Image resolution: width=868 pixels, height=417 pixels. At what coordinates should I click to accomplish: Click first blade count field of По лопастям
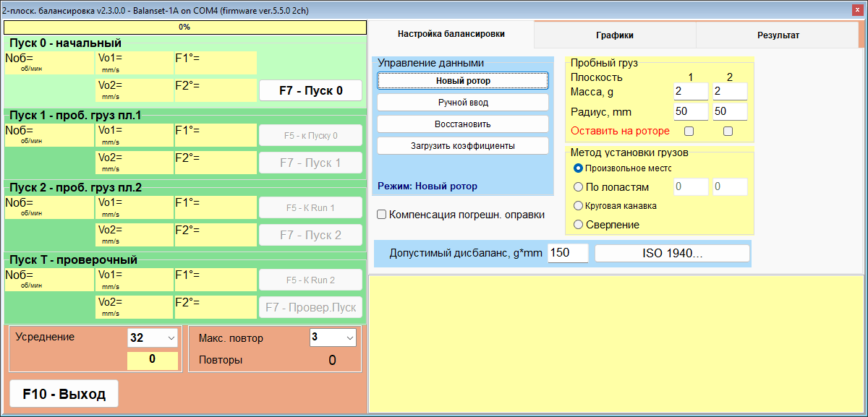pos(690,186)
